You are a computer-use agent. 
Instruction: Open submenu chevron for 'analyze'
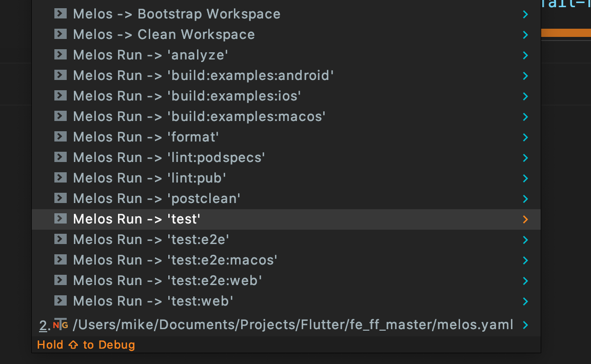[x=525, y=55]
